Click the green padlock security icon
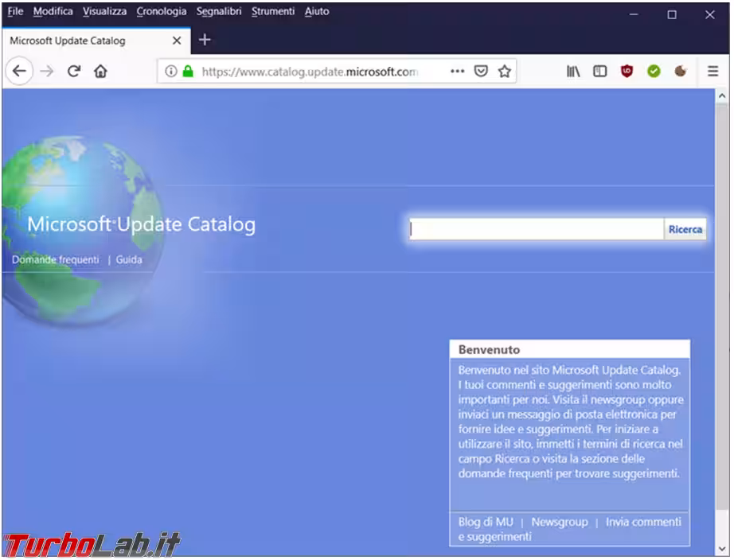Image resolution: width=734 pixels, height=560 pixels. (x=188, y=72)
